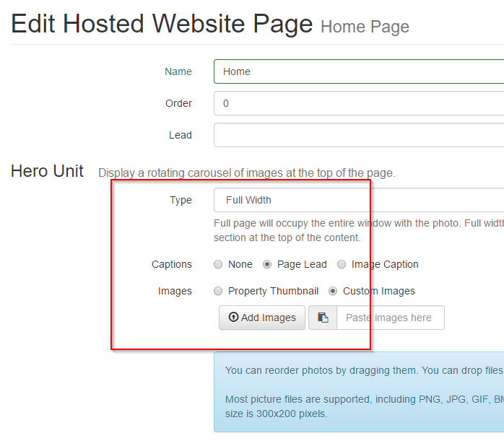The image size is (504, 441).
Task: Click the Add Images upload button
Action: point(262,318)
